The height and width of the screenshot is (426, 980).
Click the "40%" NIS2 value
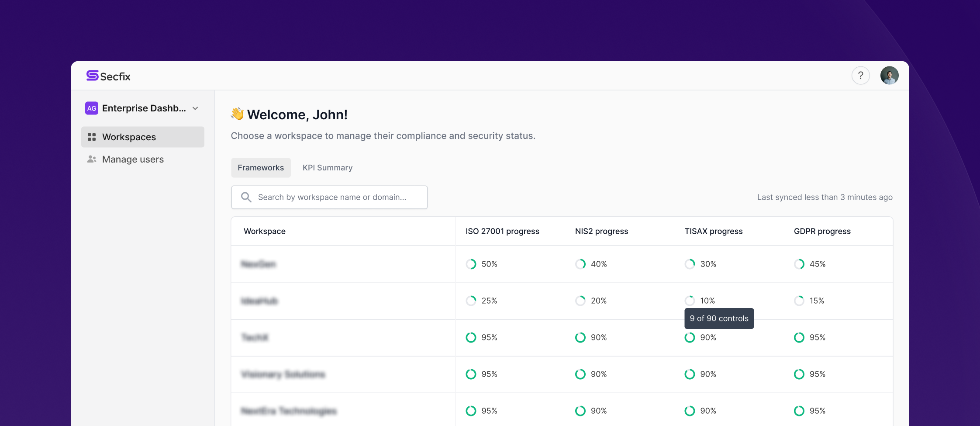click(599, 264)
